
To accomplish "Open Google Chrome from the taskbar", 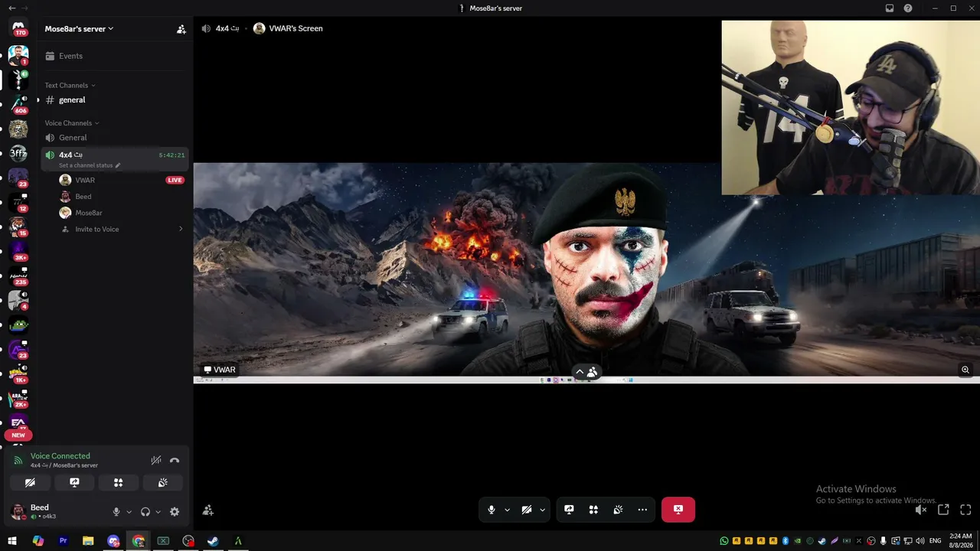I will pos(139,541).
